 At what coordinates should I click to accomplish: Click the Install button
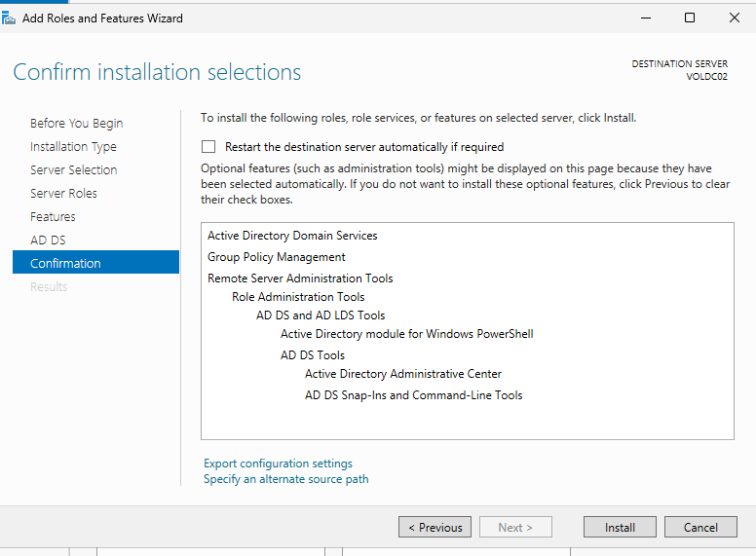[620, 527]
